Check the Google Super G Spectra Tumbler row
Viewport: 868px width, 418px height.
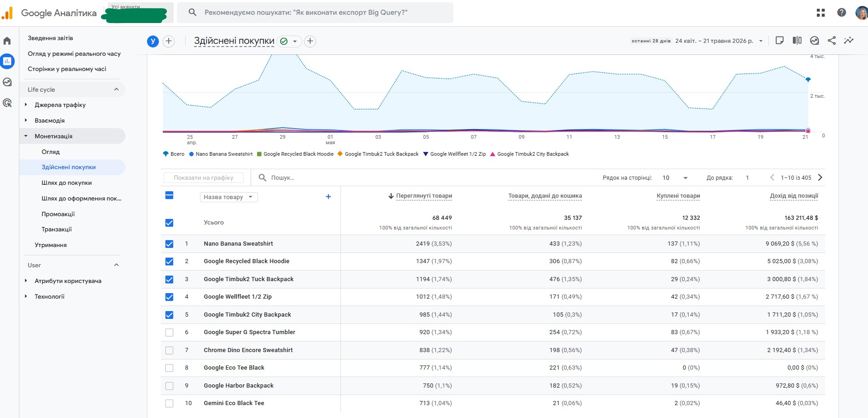(169, 332)
